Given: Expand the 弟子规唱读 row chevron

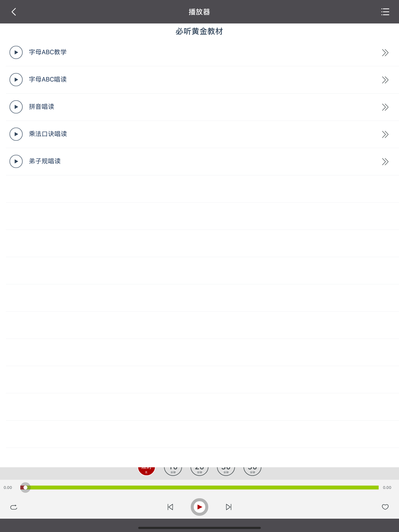Looking at the screenshot, I should 385,162.
